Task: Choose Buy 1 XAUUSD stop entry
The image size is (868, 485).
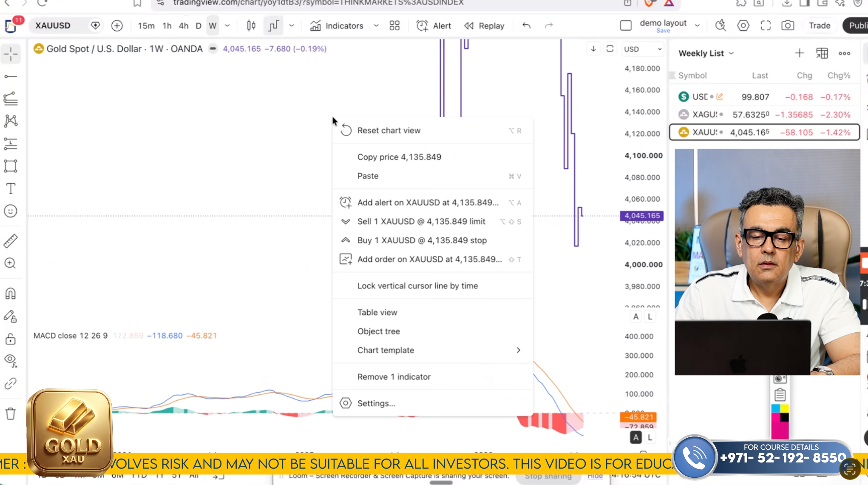Action: [433, 240]
